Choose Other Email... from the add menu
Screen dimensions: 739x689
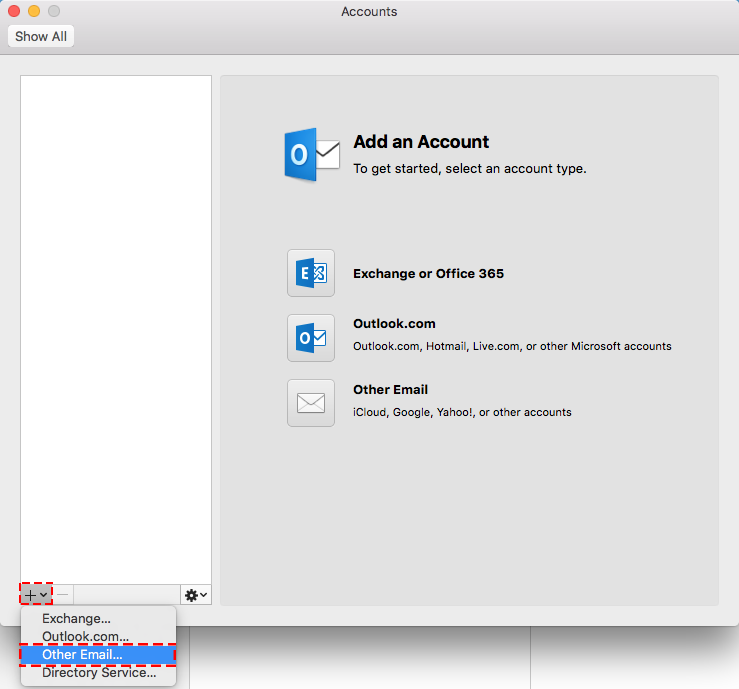[99, 655]
